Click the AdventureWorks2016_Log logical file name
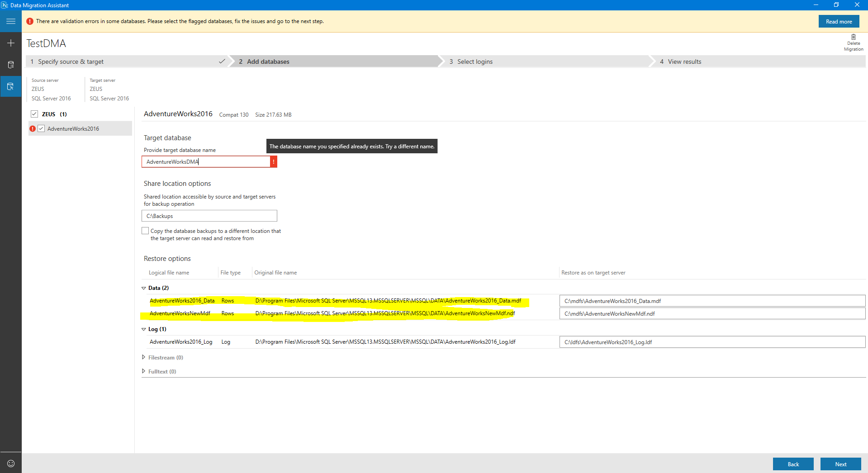Viewport: 868px width, 473px height. pyautogui.click(x=181, y=342)
